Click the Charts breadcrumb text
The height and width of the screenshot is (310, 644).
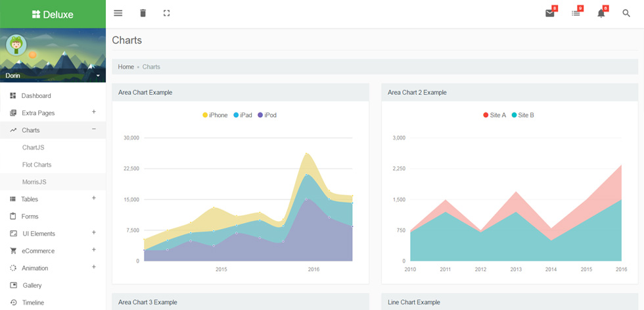pyautogui.click(x=151, y=66)
